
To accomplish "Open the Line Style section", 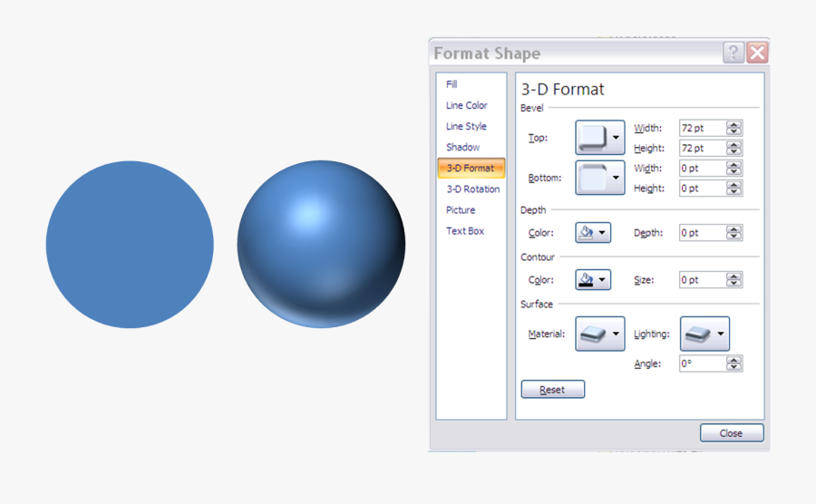I will [x=466, y=126].
